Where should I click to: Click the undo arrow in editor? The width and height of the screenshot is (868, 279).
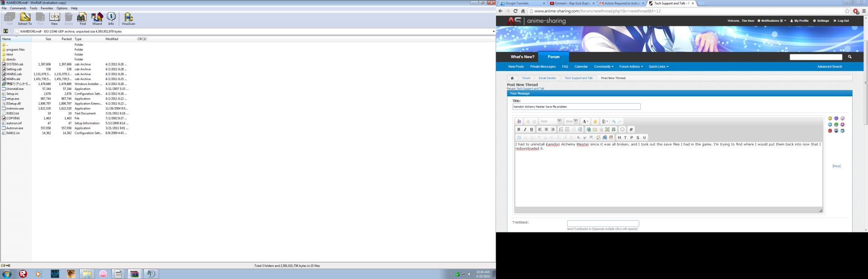pyautogui.click(x=613, y=121)
